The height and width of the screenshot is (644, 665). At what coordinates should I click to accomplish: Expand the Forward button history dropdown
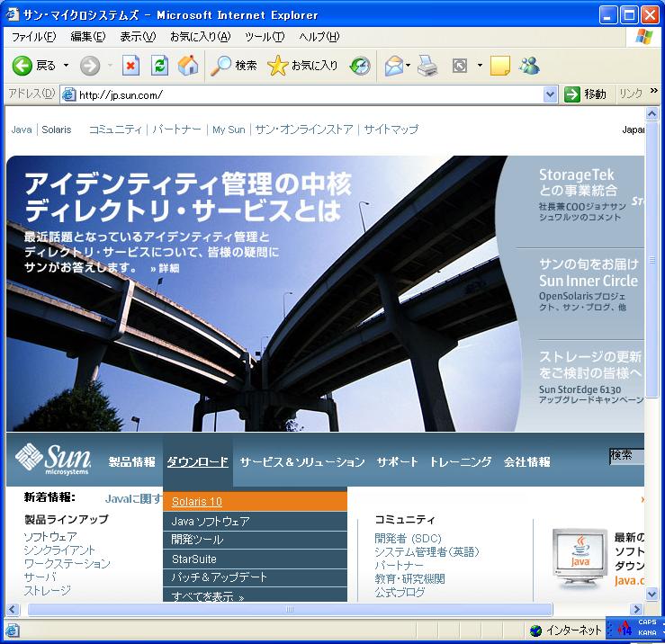tap(111, 66)
